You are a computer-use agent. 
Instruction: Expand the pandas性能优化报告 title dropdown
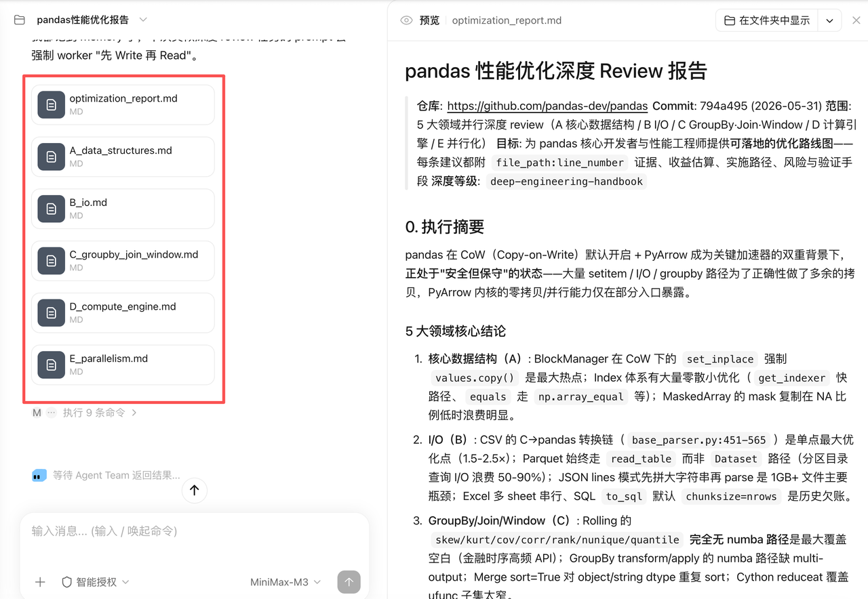click(142, 20)
